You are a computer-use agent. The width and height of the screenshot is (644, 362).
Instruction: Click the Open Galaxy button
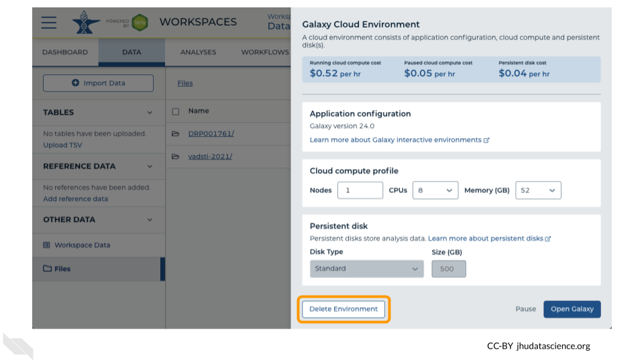572,309
